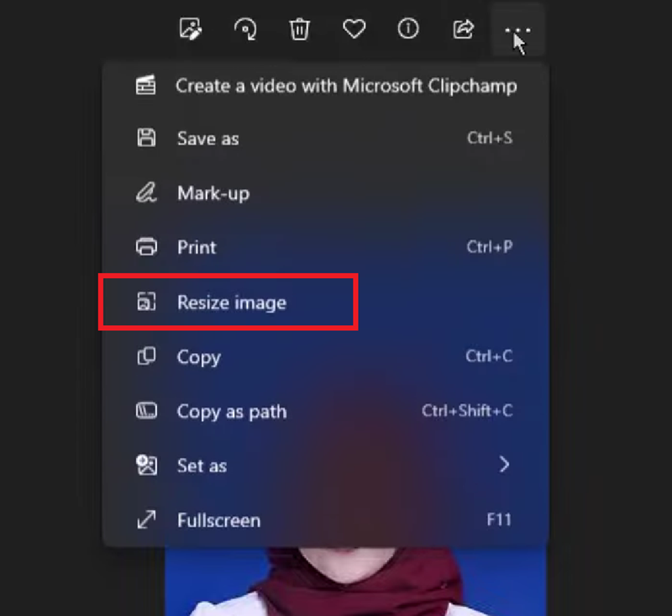Click the Share icon in toolbar
The width and height of the screenshot is (672, 616).
click(x=463, y=29)
